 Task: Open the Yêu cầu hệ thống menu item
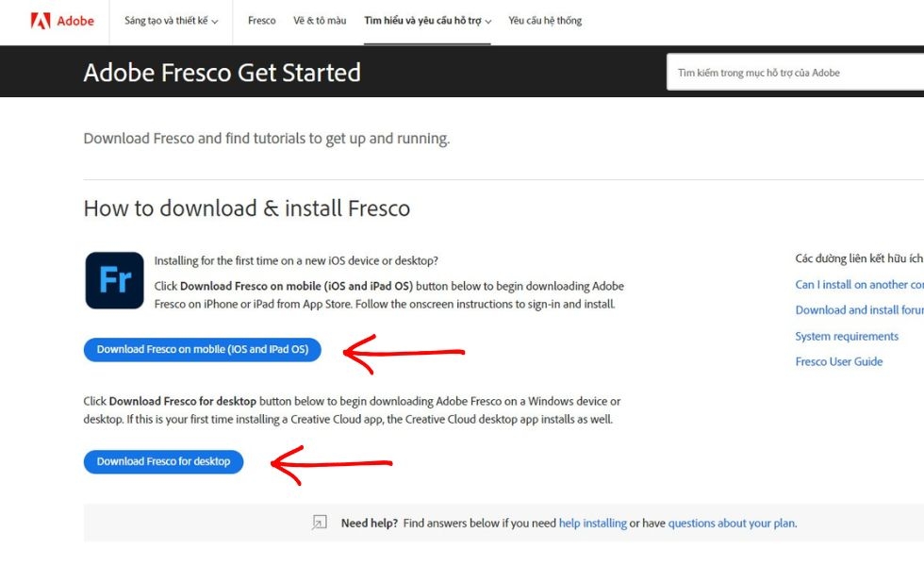click(545, 20)
